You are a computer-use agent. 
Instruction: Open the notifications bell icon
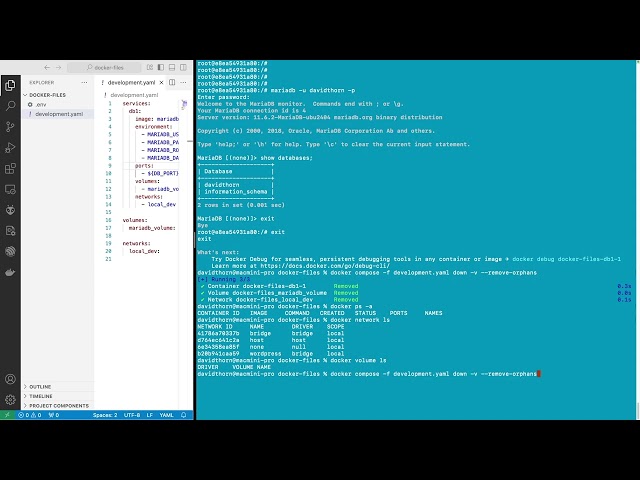point(184,415)
